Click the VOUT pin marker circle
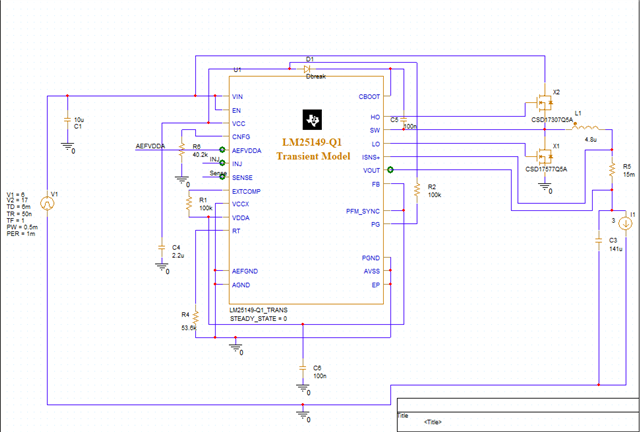The width and height of the screenshot is (640, 432). [x=390, y=169]
